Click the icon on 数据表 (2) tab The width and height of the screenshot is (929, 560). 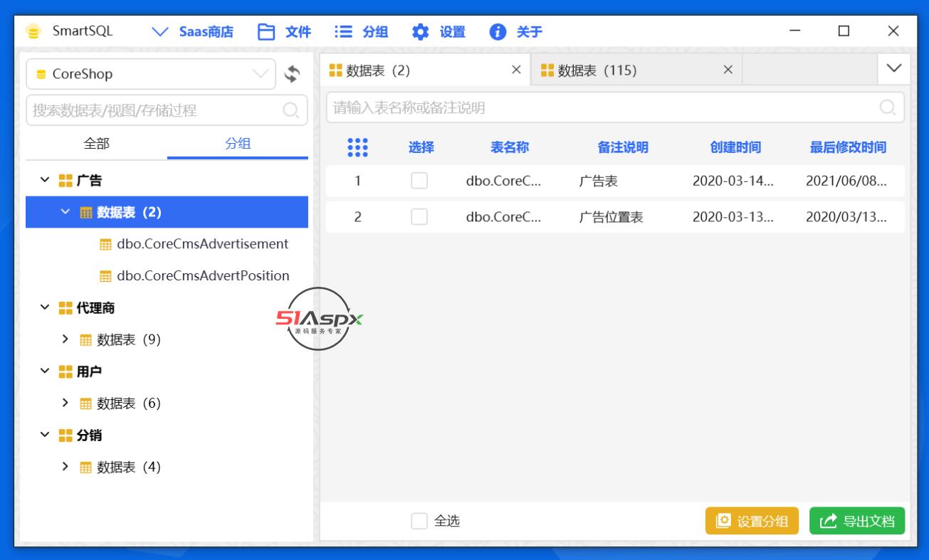point(335,70)
